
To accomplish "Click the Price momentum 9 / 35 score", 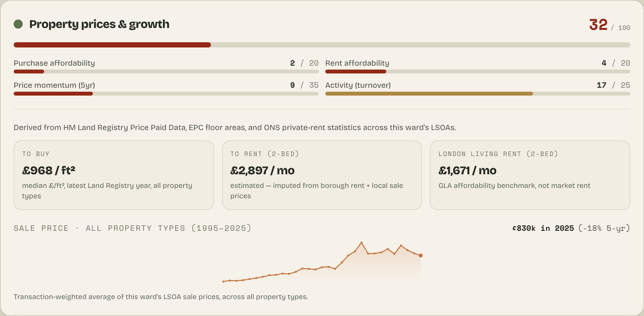I will click(x=304, y=85).
